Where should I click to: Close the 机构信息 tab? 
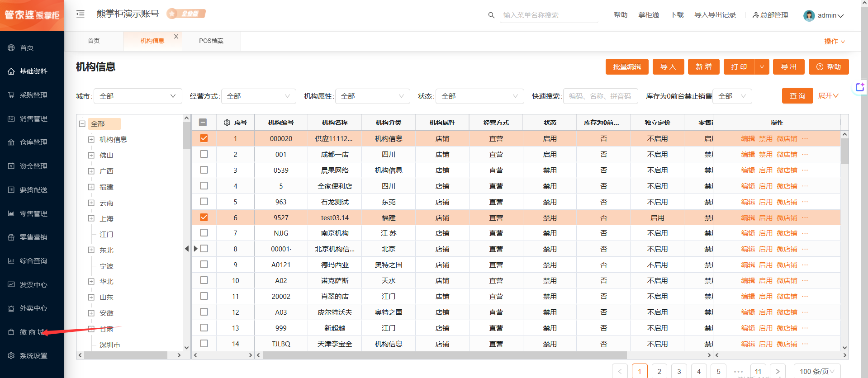coord(176,37)
